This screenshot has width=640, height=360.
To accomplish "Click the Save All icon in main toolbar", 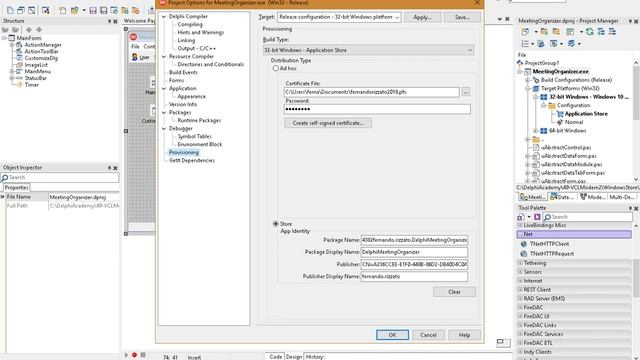I will (103, 10).
